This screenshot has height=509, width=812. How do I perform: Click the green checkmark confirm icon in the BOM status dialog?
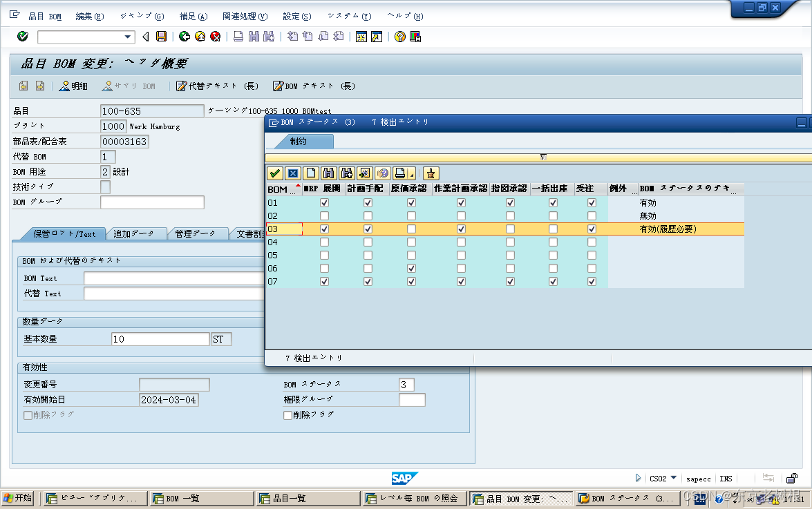274,173
